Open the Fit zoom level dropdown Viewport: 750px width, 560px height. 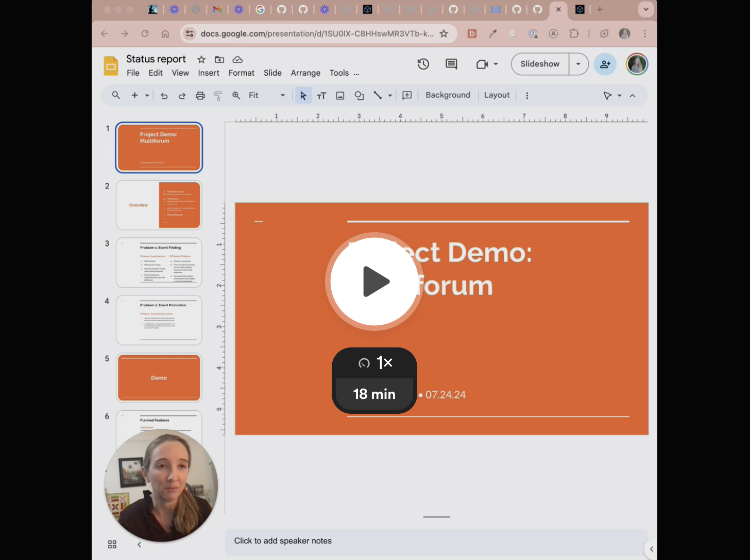[x=267, y=95]
